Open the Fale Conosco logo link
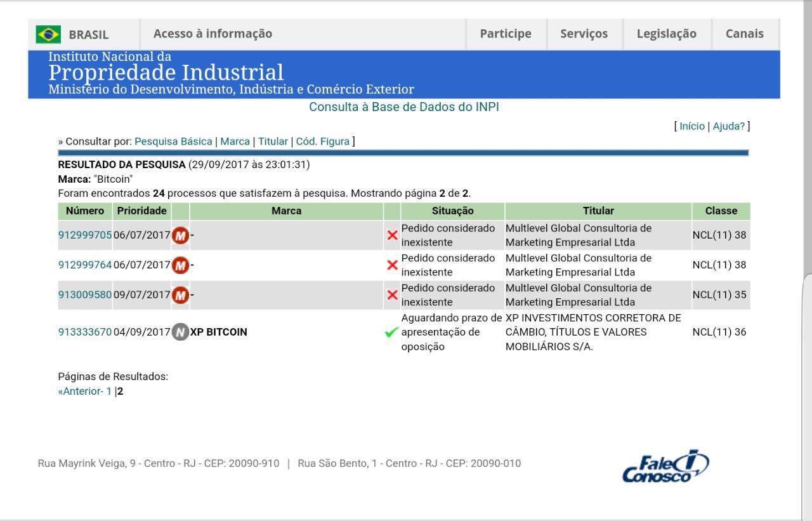The image size is (812, 521). pos(665,466)
